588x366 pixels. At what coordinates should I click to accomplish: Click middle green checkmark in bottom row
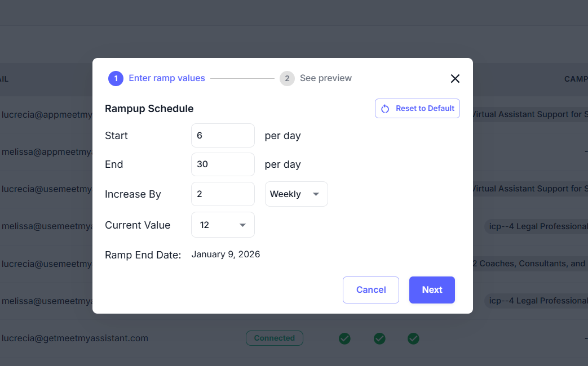click(379, 338)
